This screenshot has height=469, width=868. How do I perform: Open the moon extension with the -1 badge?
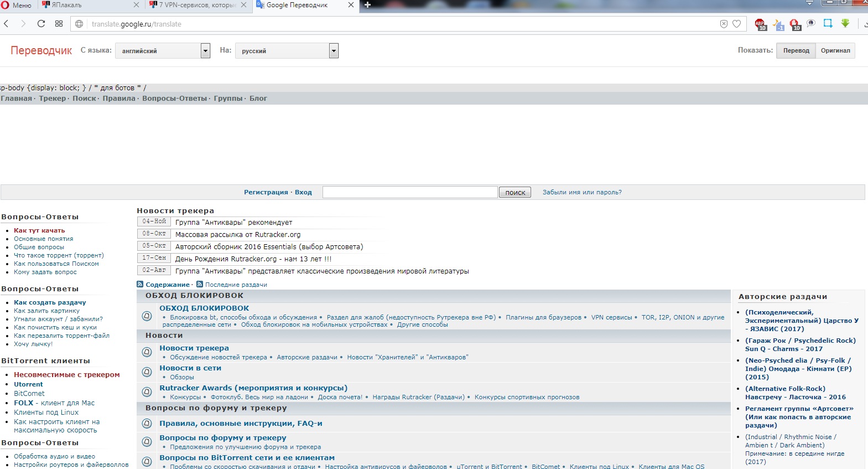point(778,24)
